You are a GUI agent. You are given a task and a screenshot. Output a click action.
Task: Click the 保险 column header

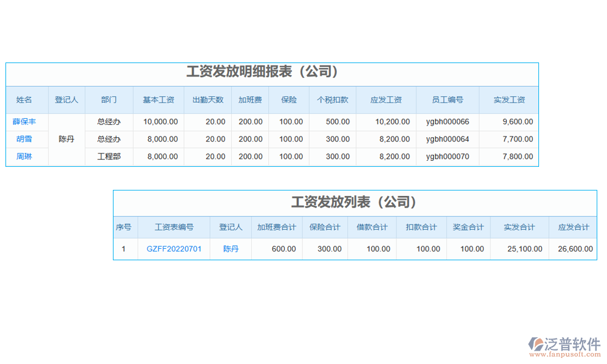pyautogui.click(x=289, y=100)
